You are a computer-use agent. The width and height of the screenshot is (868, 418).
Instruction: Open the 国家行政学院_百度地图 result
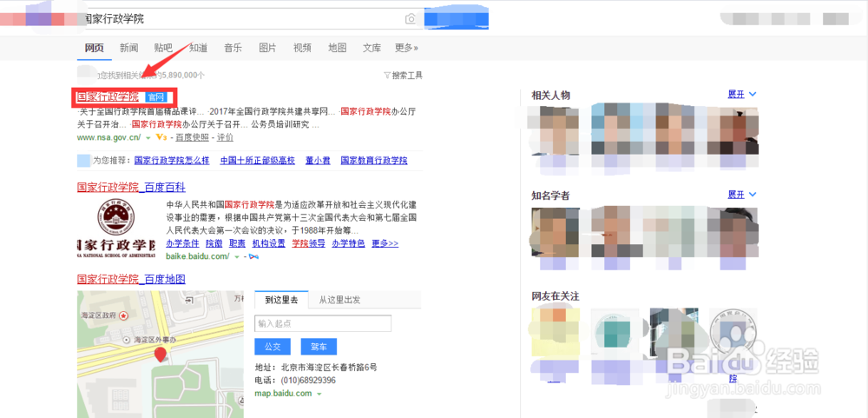131,279
